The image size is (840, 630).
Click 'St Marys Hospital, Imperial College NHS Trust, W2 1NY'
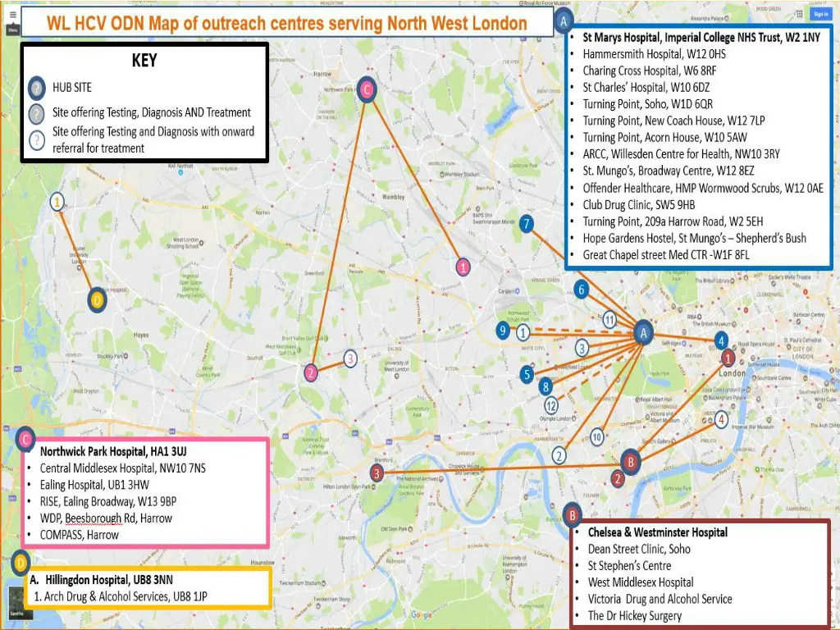tap(701, 38)
